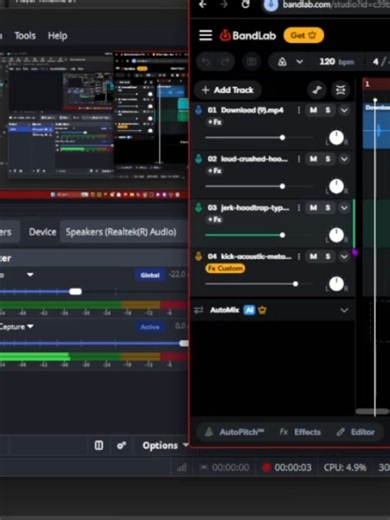
Task: Click the Global badge in OBS mixer
Action: (x=150, y=275)
